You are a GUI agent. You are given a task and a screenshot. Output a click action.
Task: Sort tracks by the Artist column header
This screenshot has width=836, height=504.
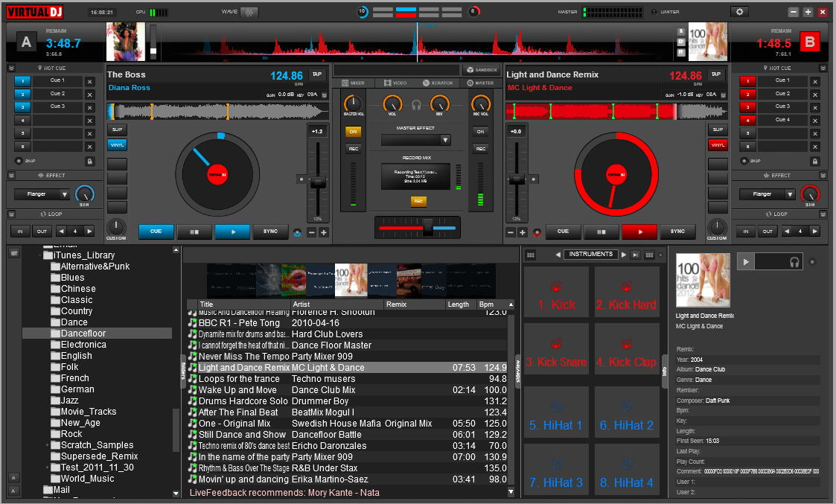(x=337, y=304)
